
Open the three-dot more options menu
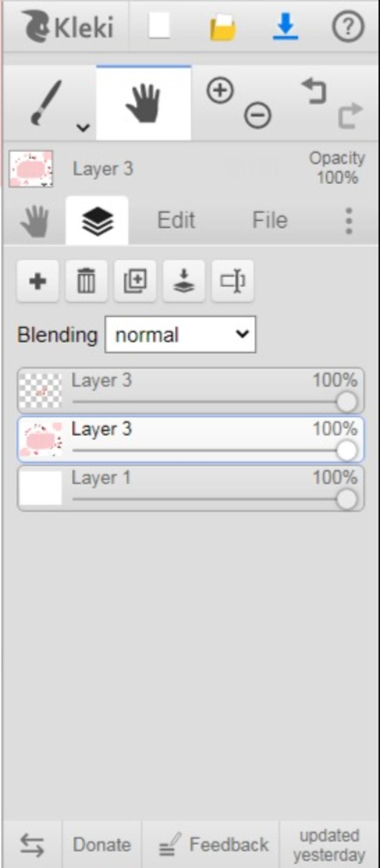(348, 221)
